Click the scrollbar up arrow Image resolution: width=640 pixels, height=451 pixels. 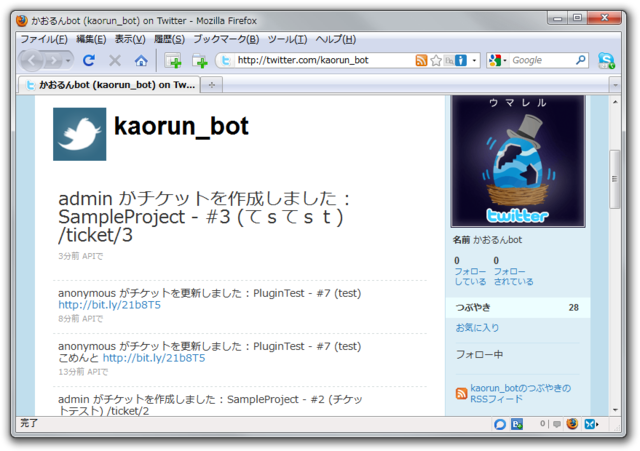point(615,102)
